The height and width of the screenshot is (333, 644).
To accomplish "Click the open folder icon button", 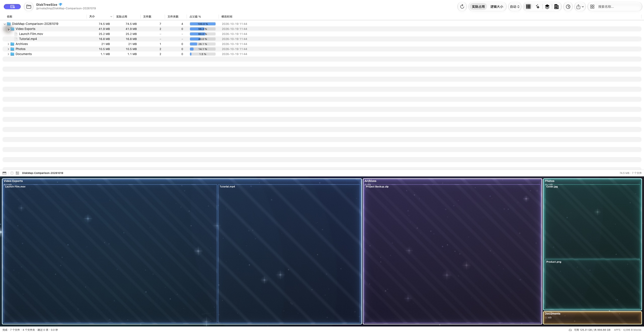I will 29,7.
